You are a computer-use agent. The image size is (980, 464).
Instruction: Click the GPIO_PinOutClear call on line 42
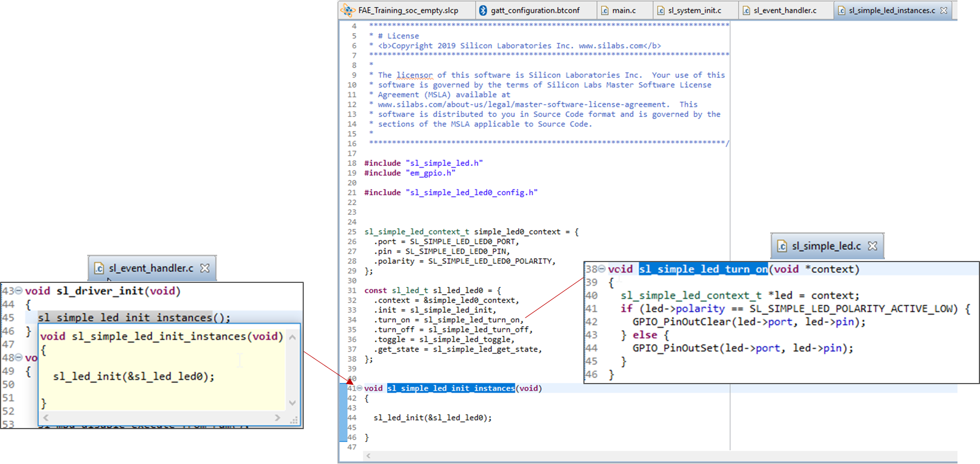tap(749, 322)
